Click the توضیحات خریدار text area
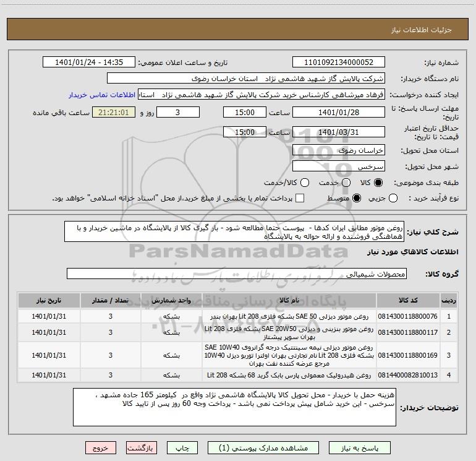The image size is (476, 461). click(x=234, y=407)
